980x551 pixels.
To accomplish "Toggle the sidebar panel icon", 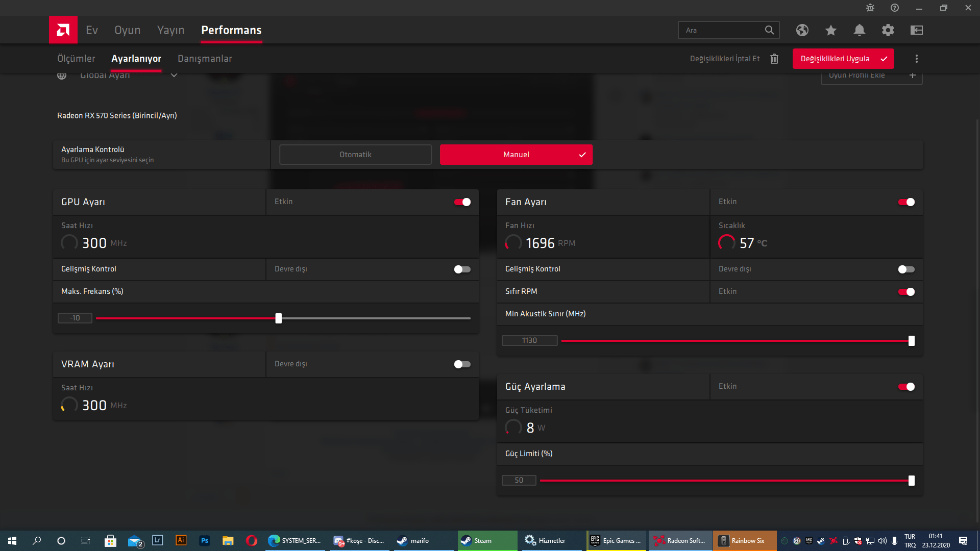I will point(916,30).
